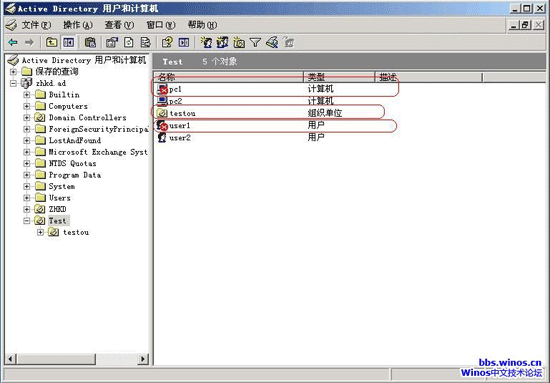Click the console icon left of 文件 menu

[x=12, y=25]
